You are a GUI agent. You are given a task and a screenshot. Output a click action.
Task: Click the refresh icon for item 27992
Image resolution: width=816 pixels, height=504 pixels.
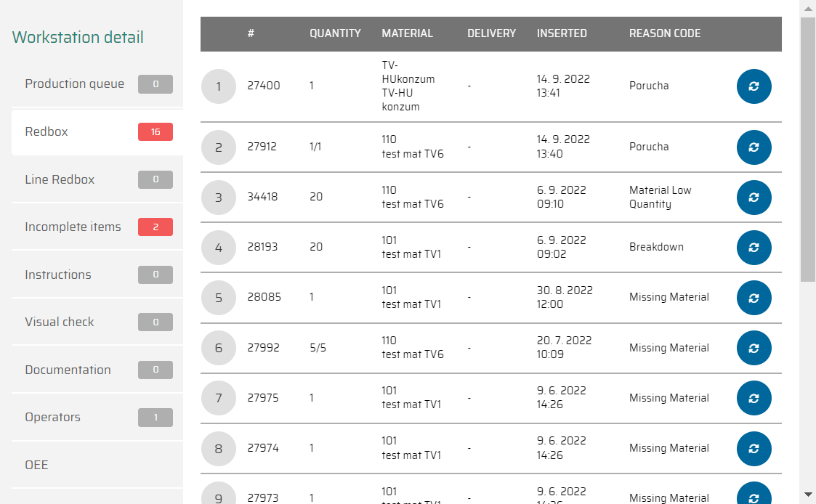click(x=754, y=348)
